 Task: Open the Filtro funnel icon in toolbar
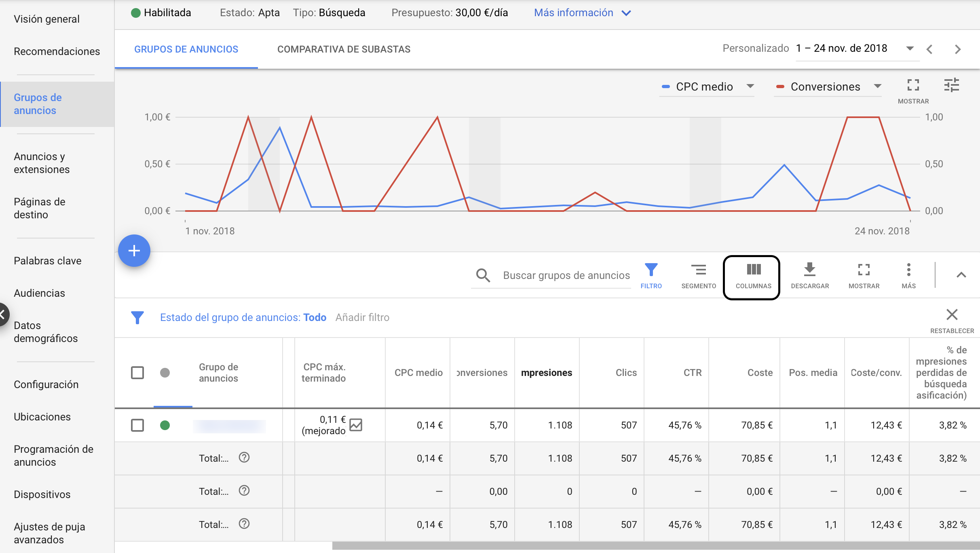(651, 276)
